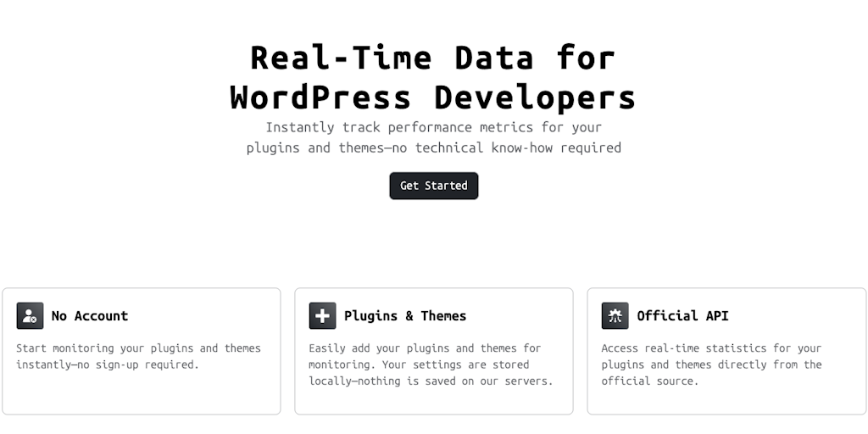Click the Real-Time Data for WordPress Developers headline
Viewport: 868px width, 434px height.
433,77
